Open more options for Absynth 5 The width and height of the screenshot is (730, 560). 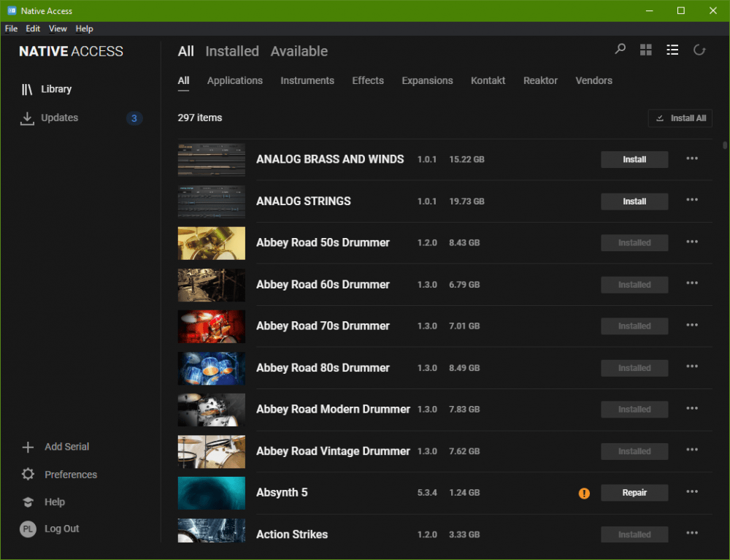(692, 492)
